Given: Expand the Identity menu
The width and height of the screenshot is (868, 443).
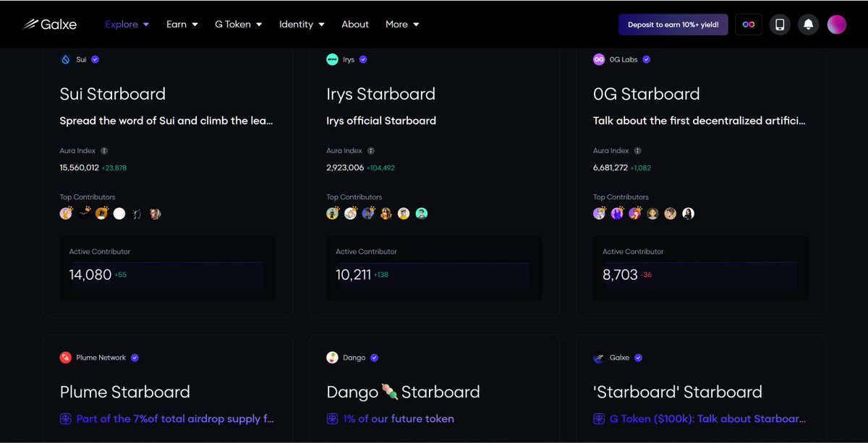Looking at the screenshot, I should (x=302, y=24).
